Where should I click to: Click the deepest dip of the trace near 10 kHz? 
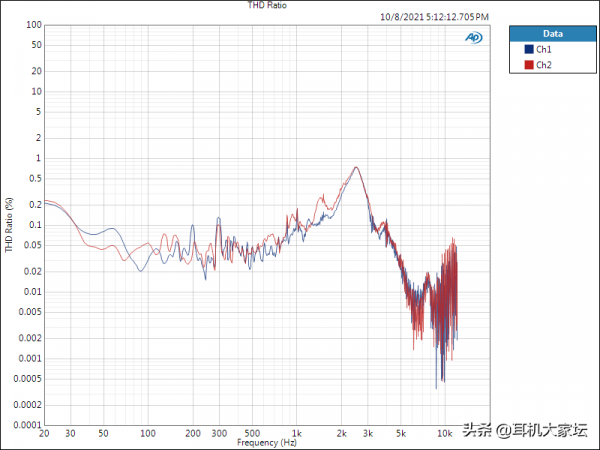[437, 386]
